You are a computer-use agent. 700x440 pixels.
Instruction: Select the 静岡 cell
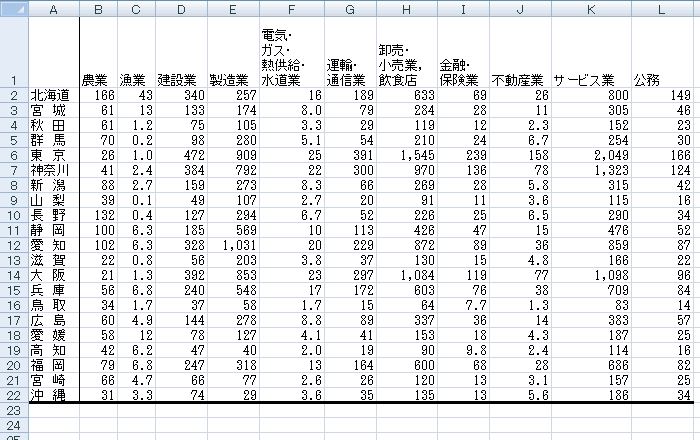[x=54, y=230]
